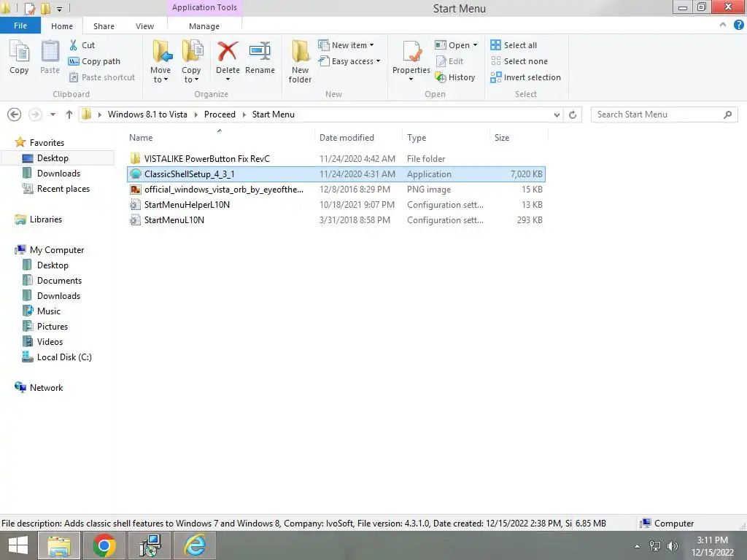This screenshot has height=560, width=747.
Task: Expand the New item dropdown
Action: click(371, 45)
